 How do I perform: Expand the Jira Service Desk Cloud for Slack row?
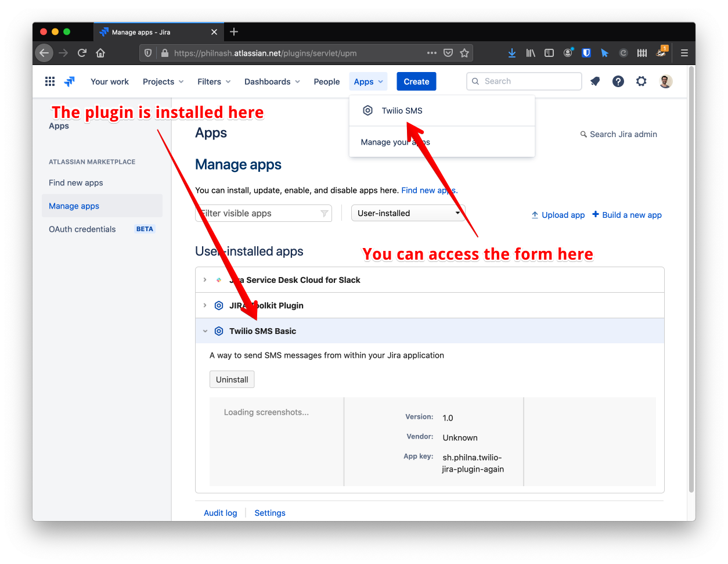205,280
